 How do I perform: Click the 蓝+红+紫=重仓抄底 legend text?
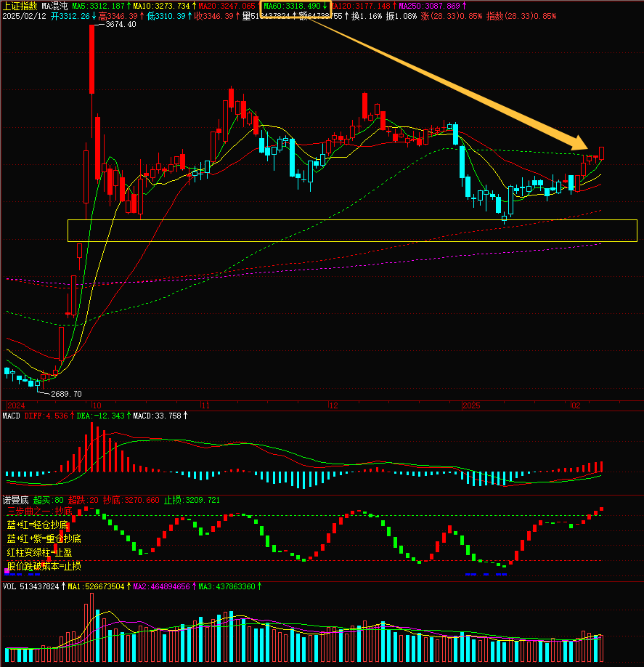(44, 538)
